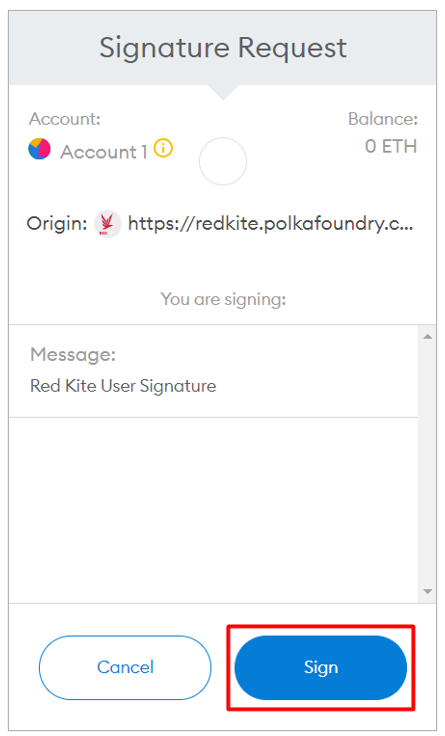This screenshot has width=445, height=736.
Task: Click the Signature Request header title
Action: [223, 47]
